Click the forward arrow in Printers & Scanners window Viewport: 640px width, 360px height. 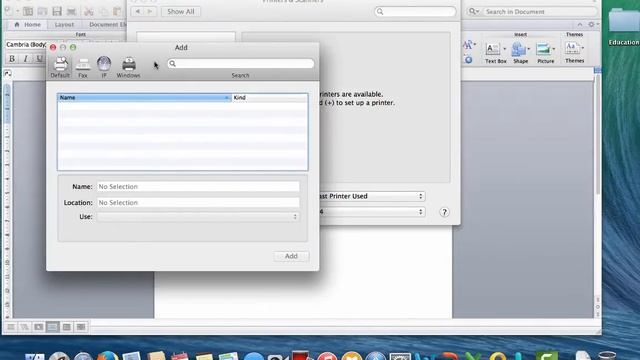click(x=150, y=11)
